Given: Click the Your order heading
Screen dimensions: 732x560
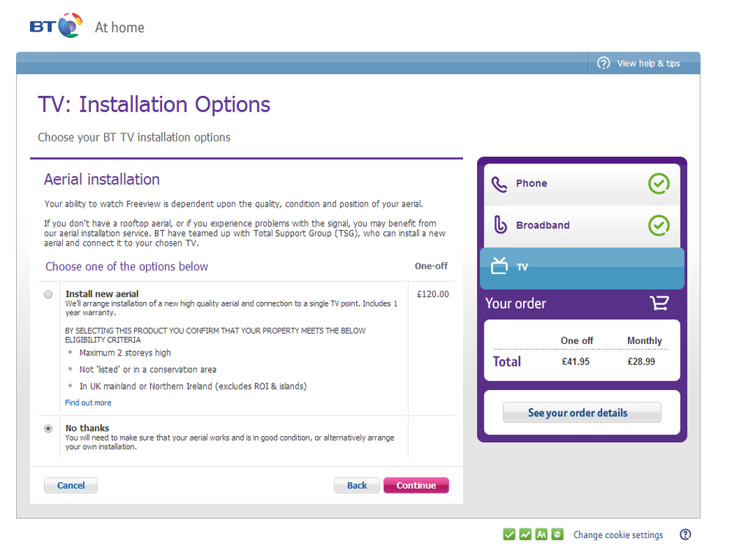Looking at the screenshot, I should pos(515,303).
